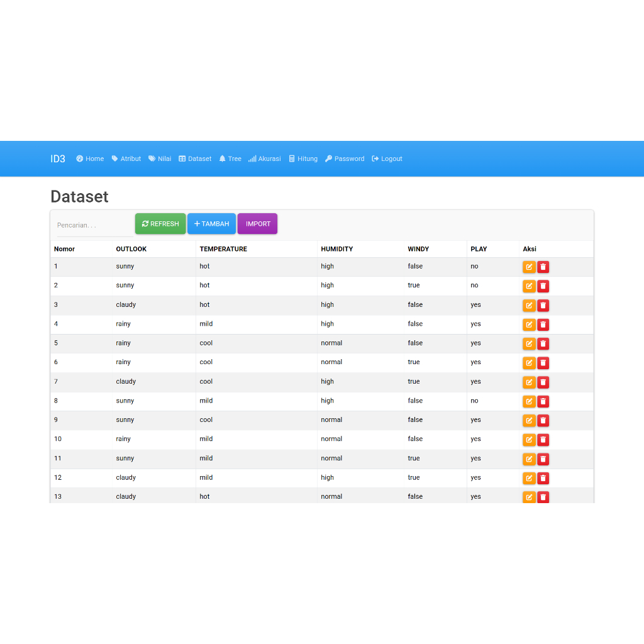Screen dimensions: 644x644
Task: Open edit for row 4
Action: (529, 325)
